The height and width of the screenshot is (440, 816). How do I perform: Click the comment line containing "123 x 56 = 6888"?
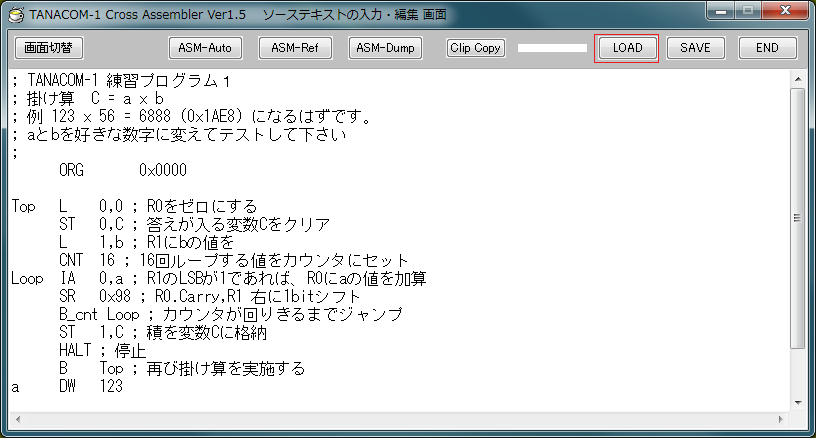click(x=192, y=116)
